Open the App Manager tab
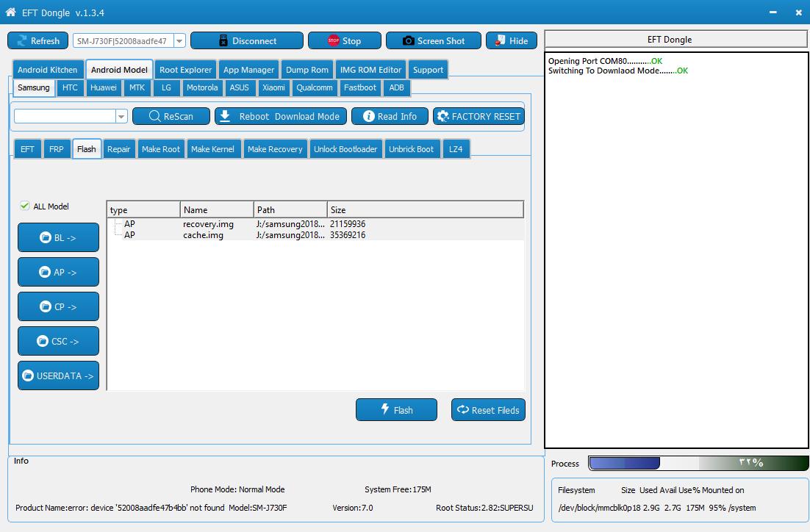 (x=249, y=70)
